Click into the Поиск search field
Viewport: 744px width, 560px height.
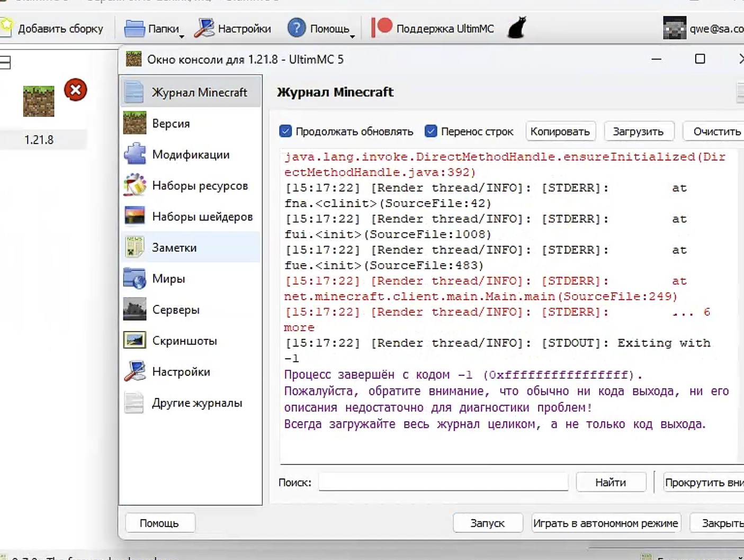pos(443,482)
